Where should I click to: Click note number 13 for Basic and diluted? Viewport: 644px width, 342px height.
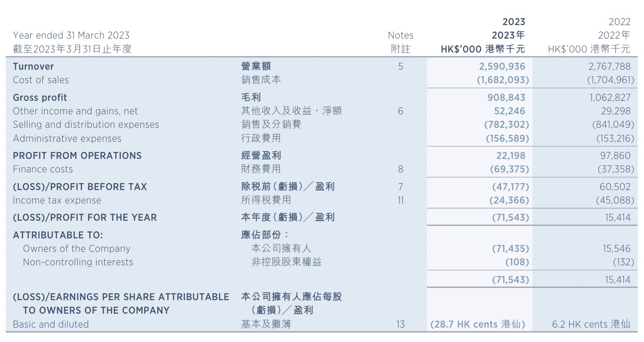(x=401, y=324)
